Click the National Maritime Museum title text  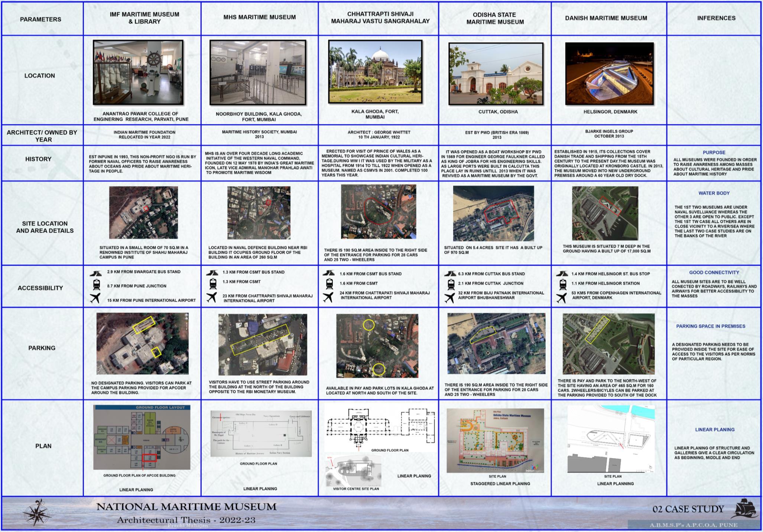(186, 507)
